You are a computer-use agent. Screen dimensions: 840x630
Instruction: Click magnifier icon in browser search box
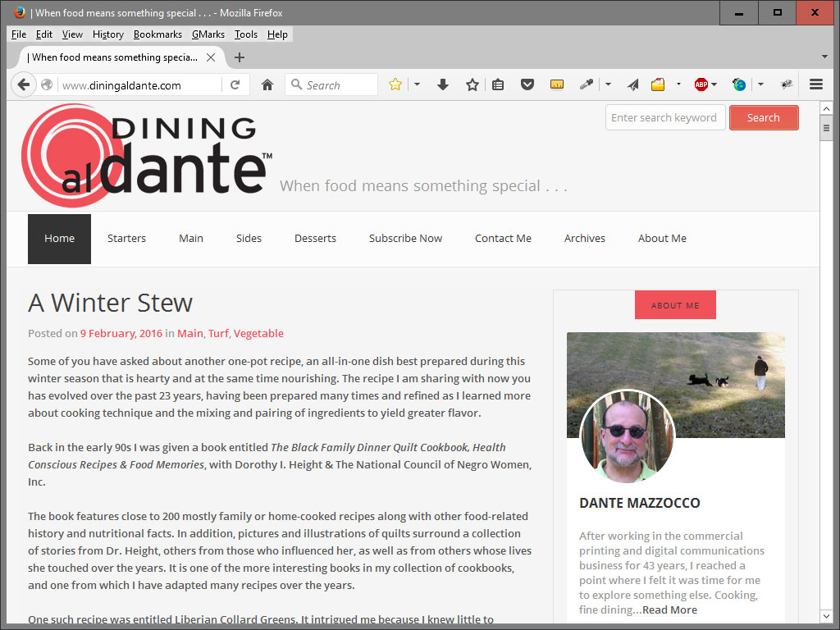pos(296,84)
